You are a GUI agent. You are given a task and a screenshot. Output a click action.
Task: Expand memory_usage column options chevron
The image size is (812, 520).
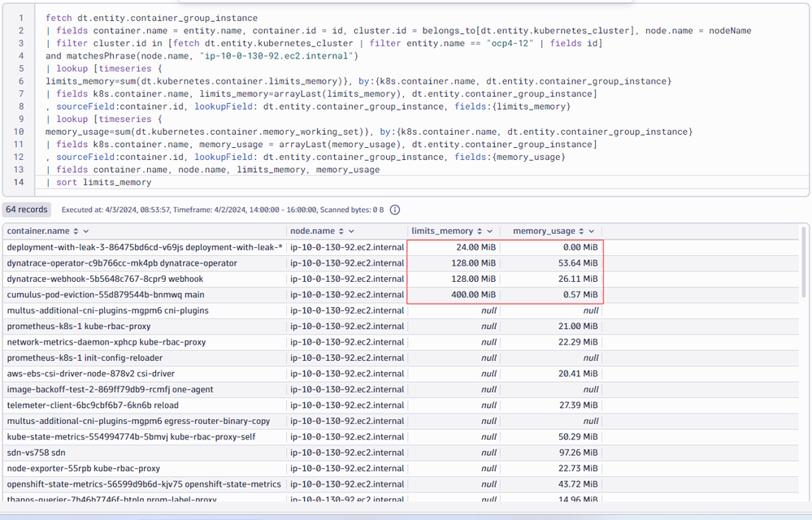pos(591,232)
